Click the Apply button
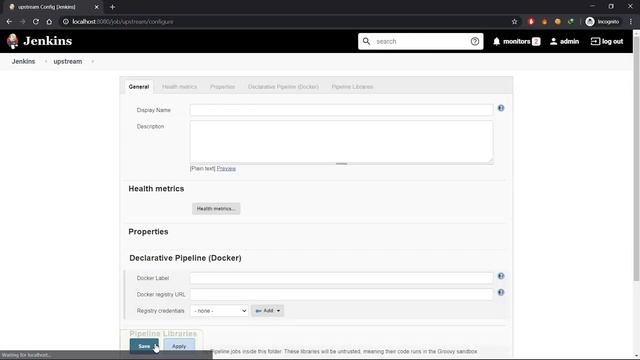 179,346
